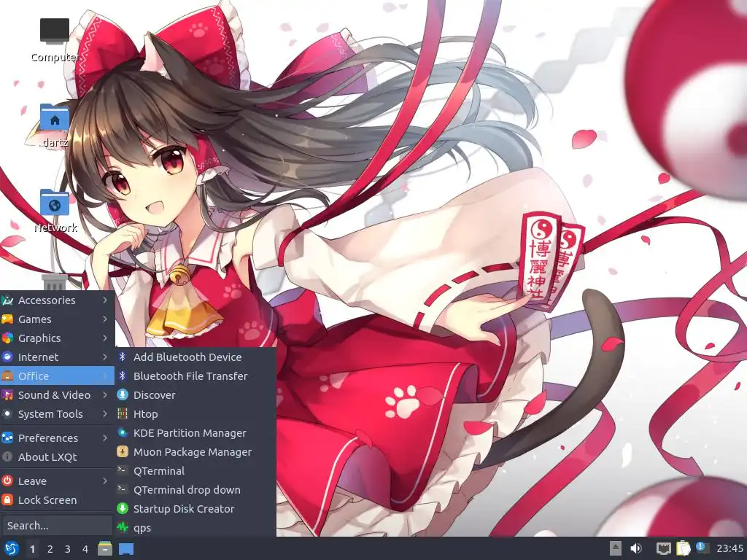Screen dimensions: 747x560
Task: Switch to virtual desktop 3
Action: click(x=68, y=549)
